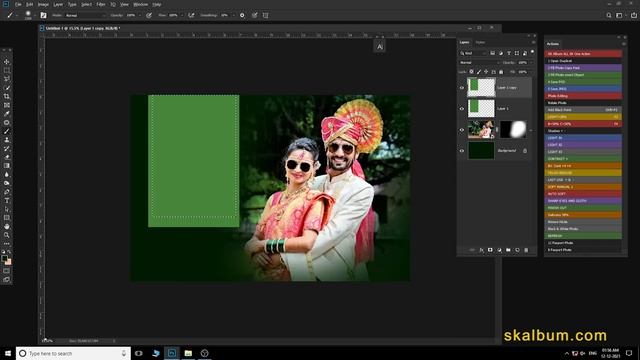
Task: Select the Rectangular Marquee tool
Action: (7, 70)
